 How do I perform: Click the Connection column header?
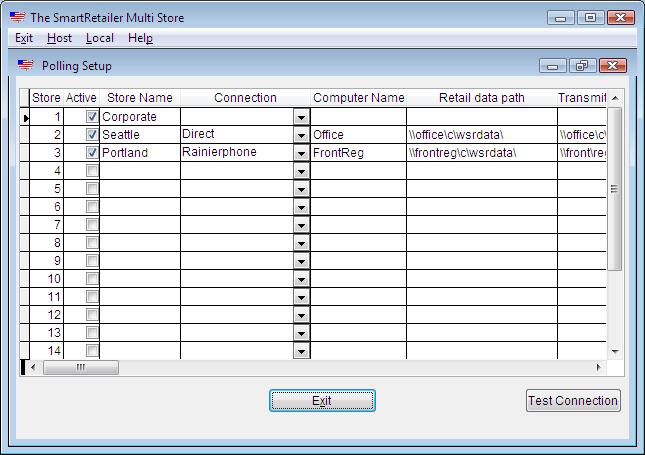click(245, 98)
